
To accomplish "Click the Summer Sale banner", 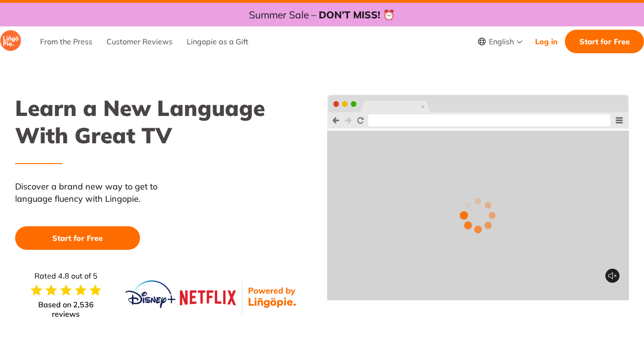I will (x=314, y=15).
